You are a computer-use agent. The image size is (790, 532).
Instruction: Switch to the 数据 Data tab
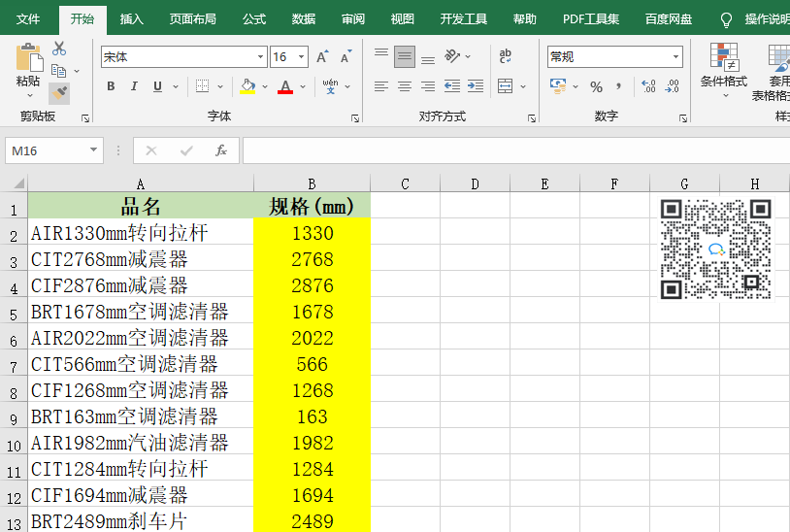tap(304, 19)
